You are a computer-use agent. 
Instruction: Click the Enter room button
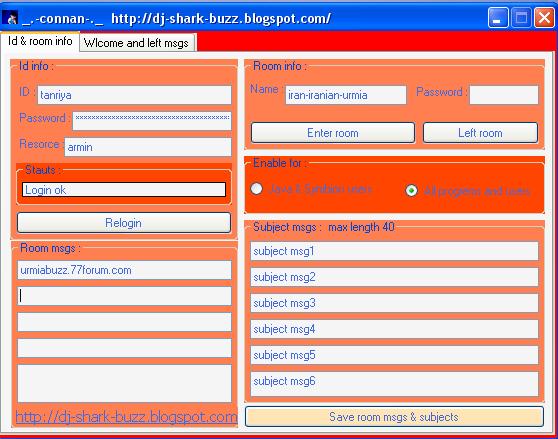click(333, 133)
